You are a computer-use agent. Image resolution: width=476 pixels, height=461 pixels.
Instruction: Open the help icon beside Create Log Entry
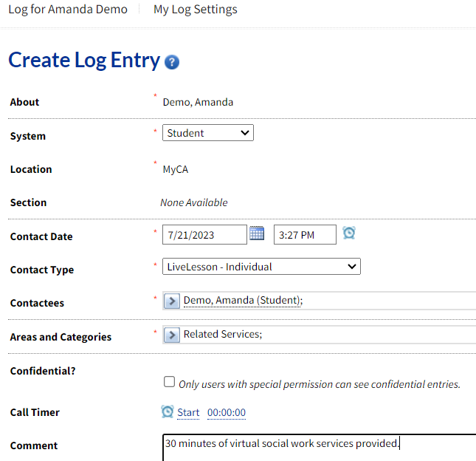coord(172,62)
